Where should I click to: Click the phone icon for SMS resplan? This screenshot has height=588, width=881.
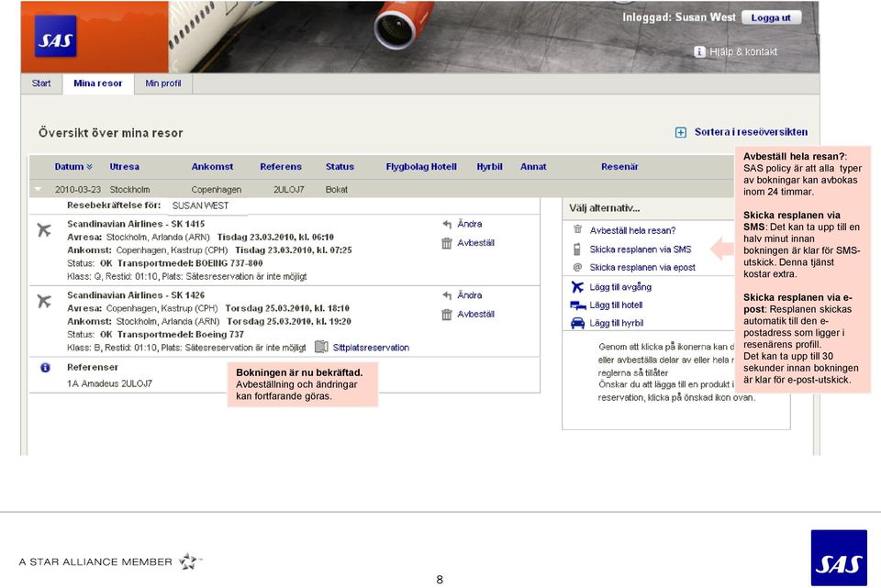[x=576, y=250]
